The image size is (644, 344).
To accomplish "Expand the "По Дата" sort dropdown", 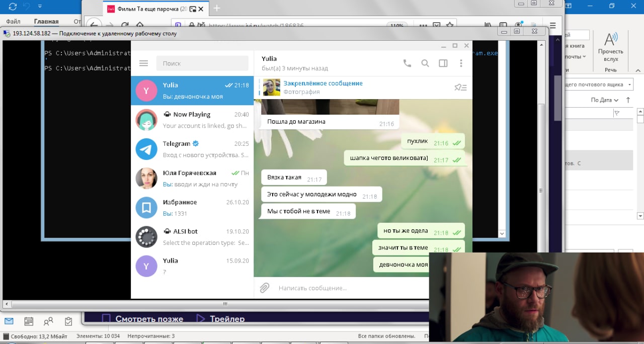I will click(x=604, y=100).
